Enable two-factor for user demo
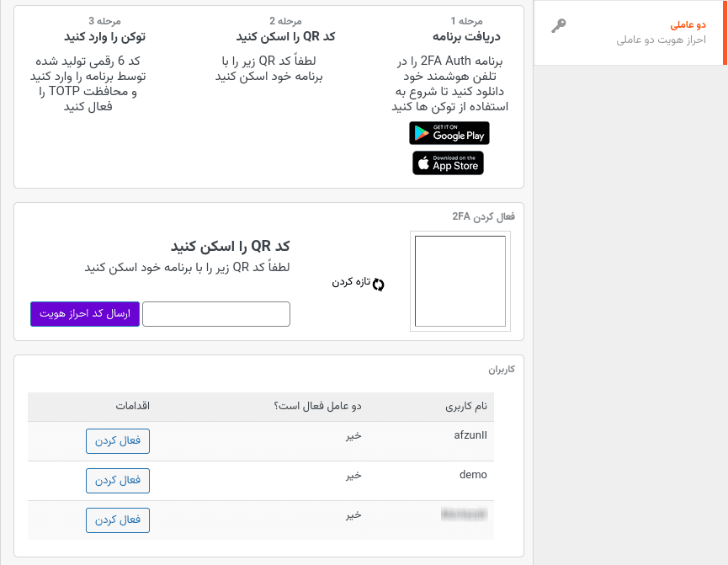This screenshot has height=565, width=728. point(118,481)
